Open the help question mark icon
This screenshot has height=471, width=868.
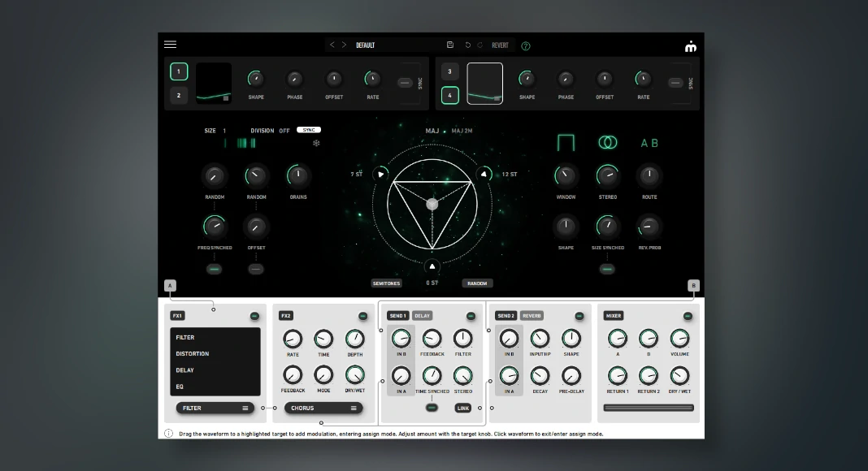526,45
